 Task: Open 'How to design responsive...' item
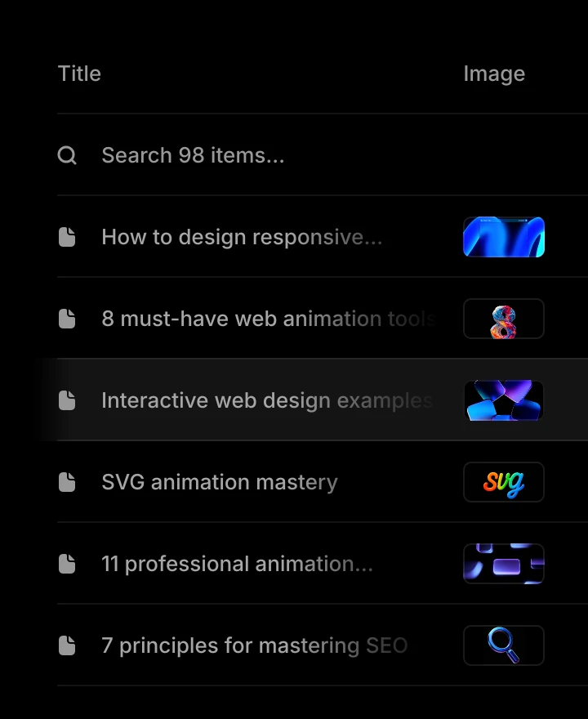pyautogui.click(x=241, y=237)
